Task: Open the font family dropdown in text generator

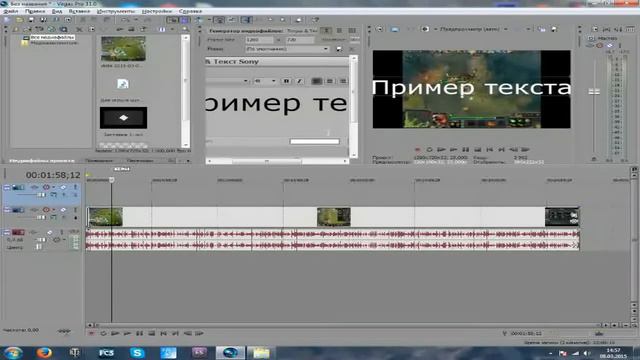Action: [x=245, y=81]
